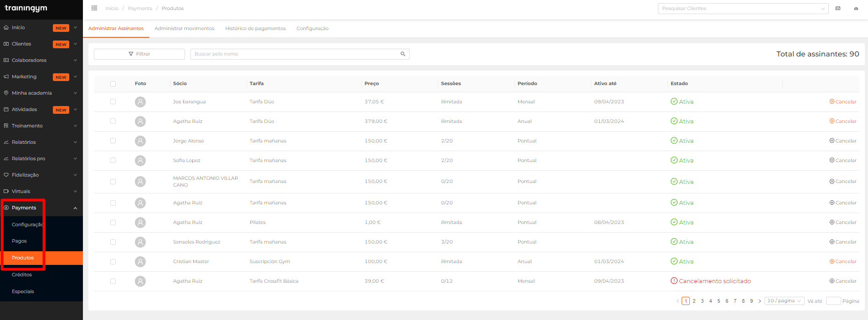Click Cristian Master's avatar photo
Screen dimensions: 868x320
coord(140,261)
